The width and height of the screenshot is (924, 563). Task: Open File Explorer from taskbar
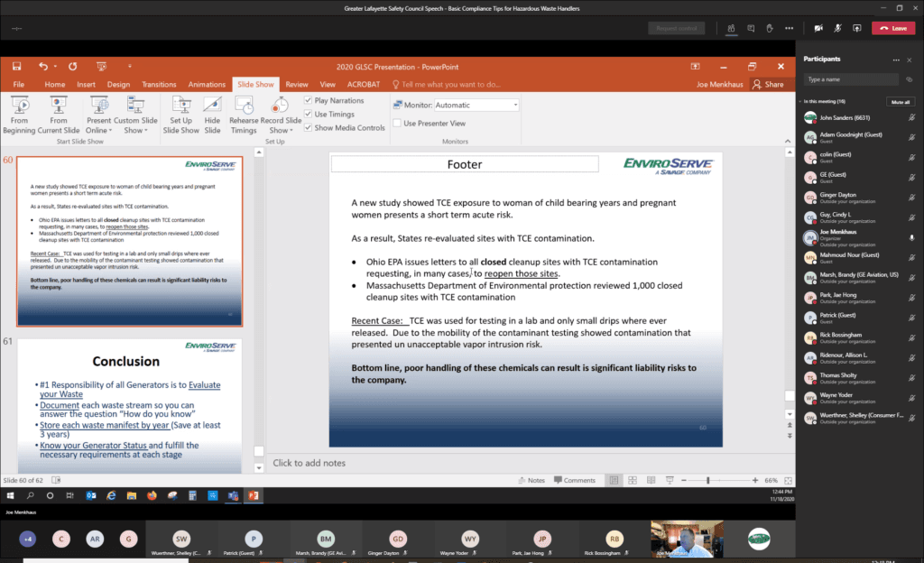click(x=132, y=495)
